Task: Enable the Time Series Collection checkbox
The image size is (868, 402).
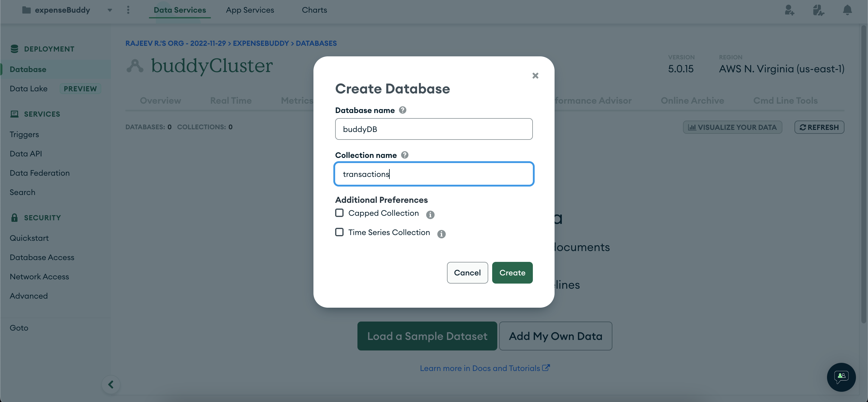Action: (x=339, y=232)
